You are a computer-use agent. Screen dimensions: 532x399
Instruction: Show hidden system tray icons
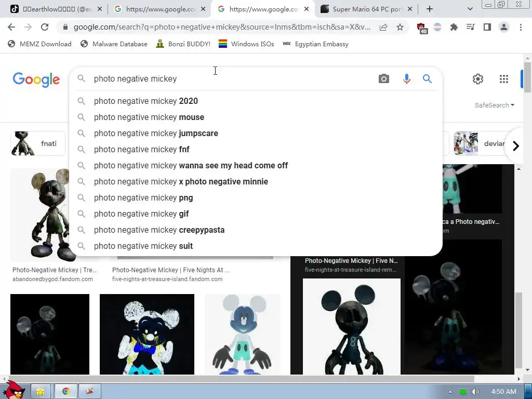pos(450,392)
